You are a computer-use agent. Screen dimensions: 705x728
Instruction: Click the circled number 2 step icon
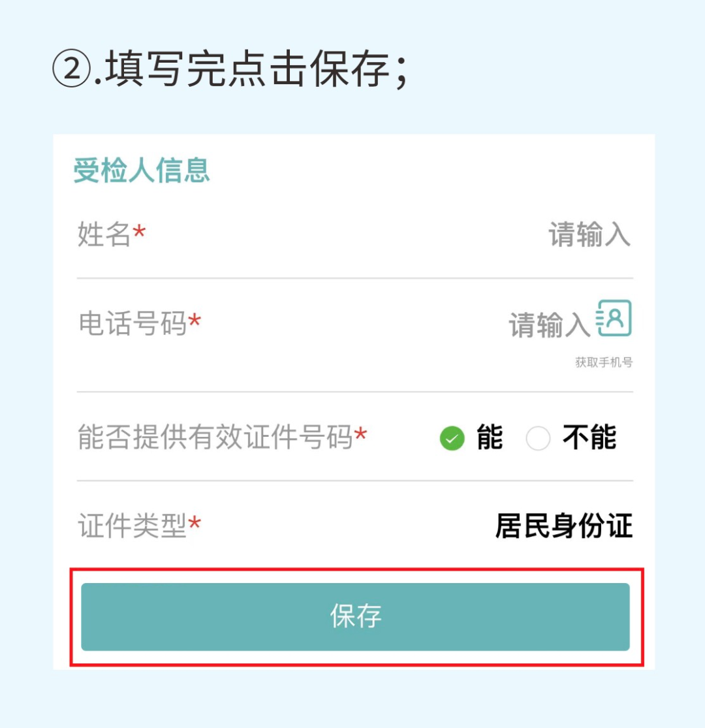tap(71, 69)
